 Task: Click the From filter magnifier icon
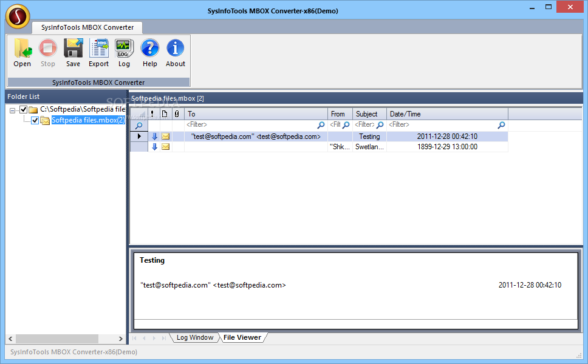(x=346, y=125)
